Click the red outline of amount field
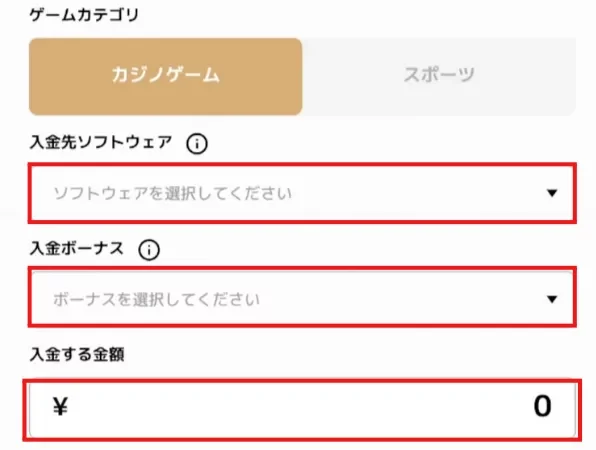Viewport: 596px width, 450px height. click(x=302, y=380)
